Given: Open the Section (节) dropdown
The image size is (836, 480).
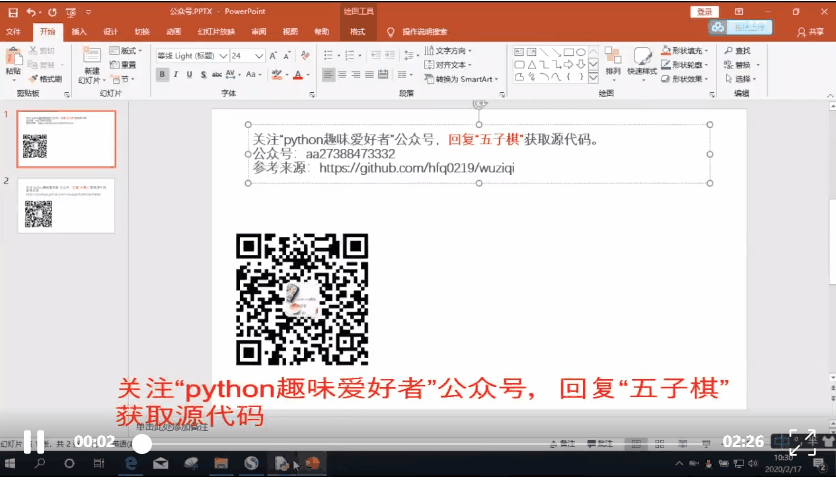Looking at the screenshot, I should [122, 79].
